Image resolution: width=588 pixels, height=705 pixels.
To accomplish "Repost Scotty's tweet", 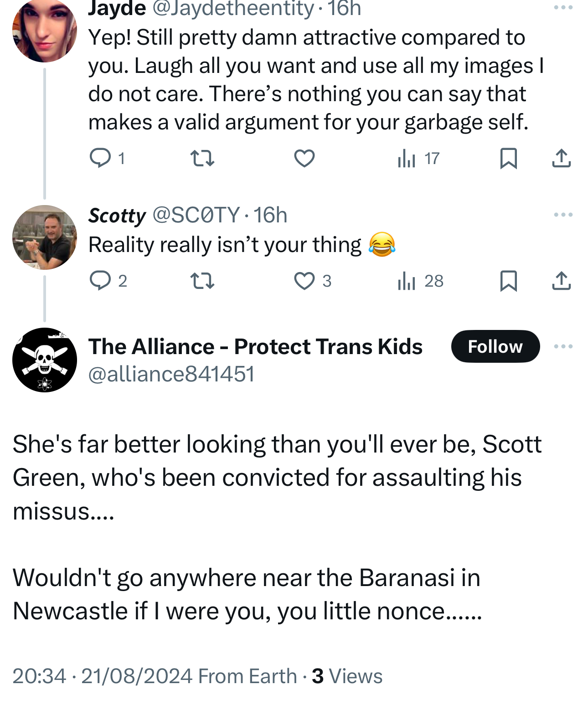I will point(202,281).
